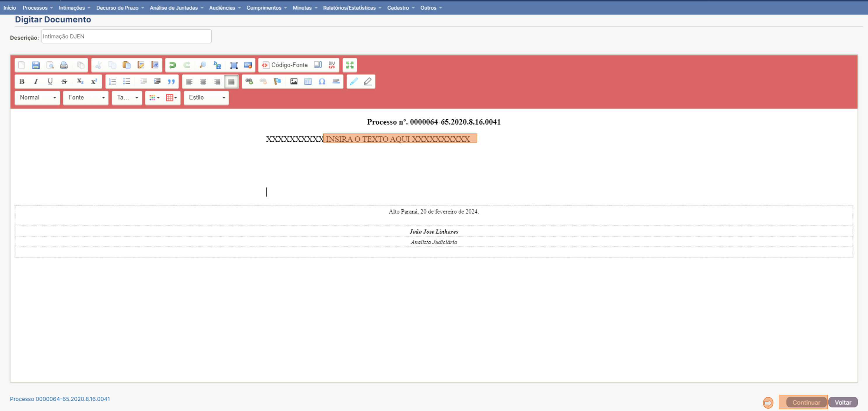Go to Início in the top bar

coord(10,8)
